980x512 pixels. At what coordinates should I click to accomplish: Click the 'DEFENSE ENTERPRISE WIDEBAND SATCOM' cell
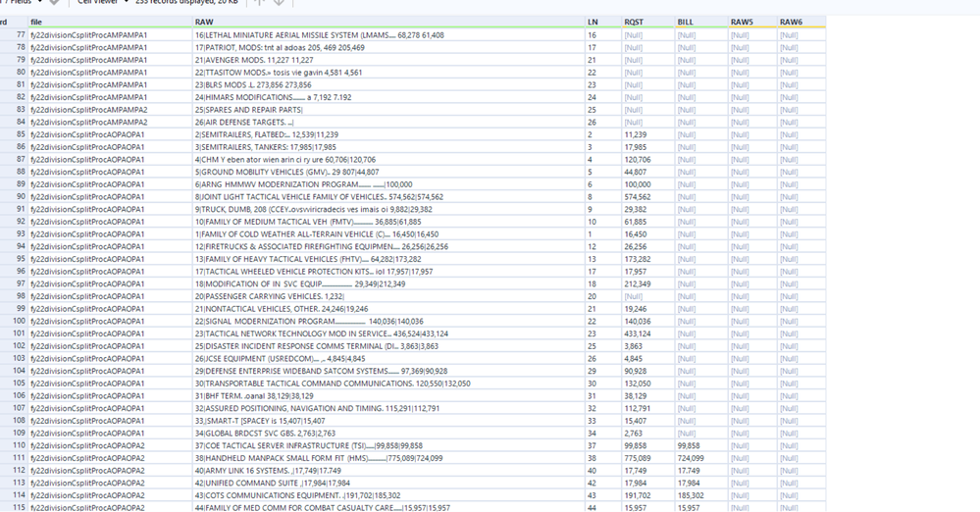(388, 371)
